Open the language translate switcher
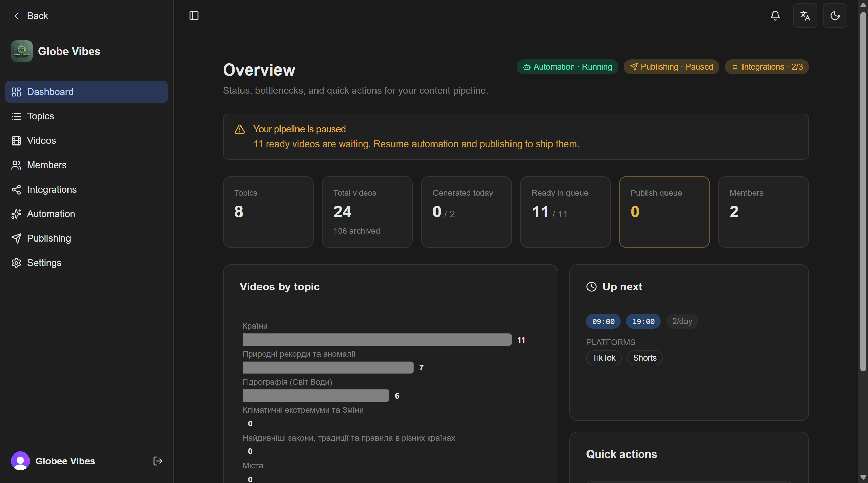Viewport: 868px width, 483px height. pyautogui.click(x=805, y=16)
